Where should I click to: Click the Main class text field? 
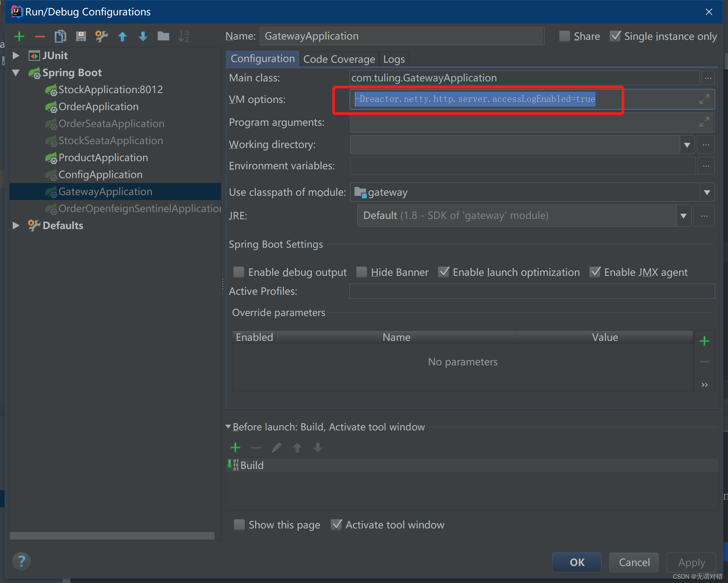pos(524,78)
